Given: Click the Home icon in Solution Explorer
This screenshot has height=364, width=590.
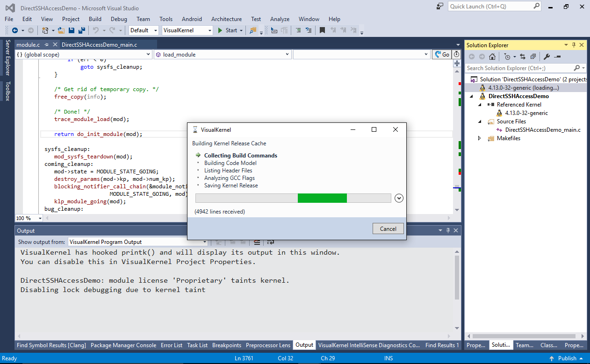Looking at the screenshot, I should [492, 57].
